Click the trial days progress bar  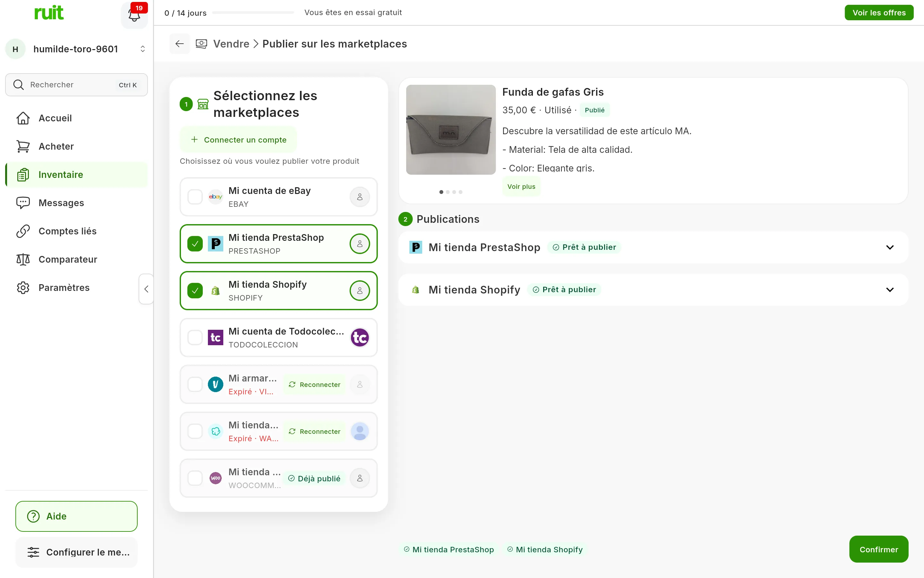253,13
